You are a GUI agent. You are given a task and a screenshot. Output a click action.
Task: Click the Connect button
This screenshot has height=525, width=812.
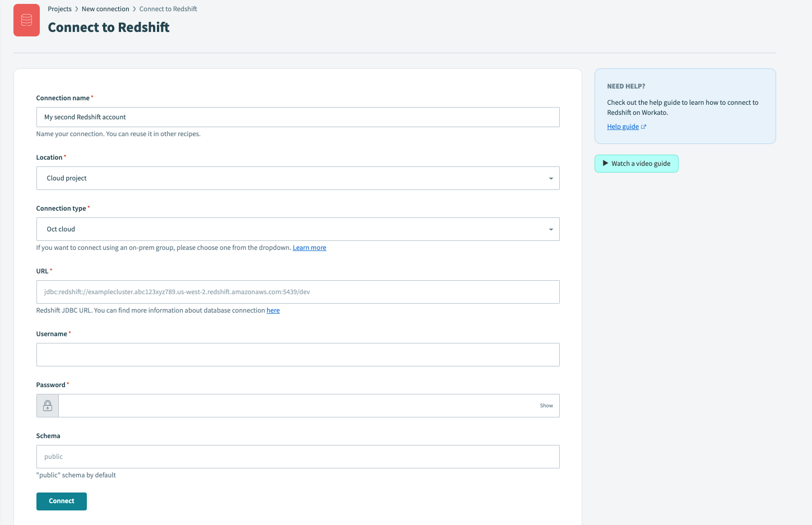pos(61,501)
